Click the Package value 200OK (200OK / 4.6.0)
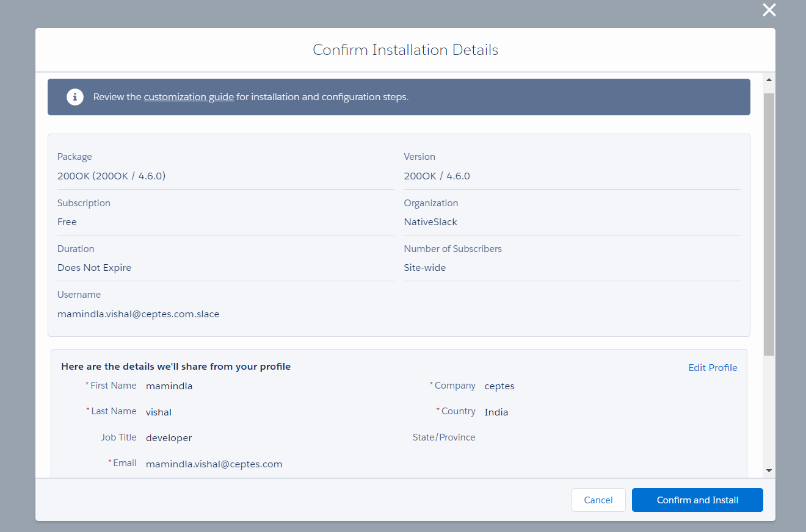This screenshot has height=532, width=806. 111,176
